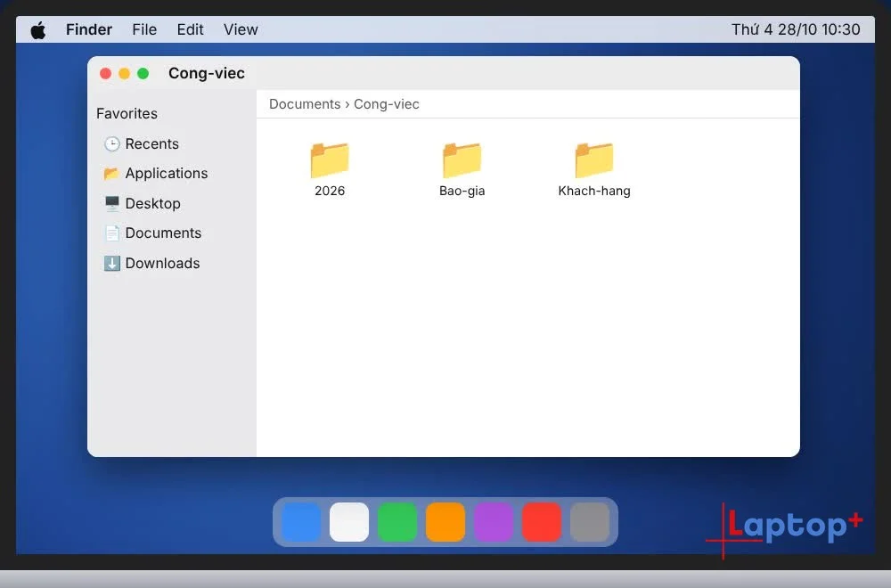The height and width of the screenshot is (588, 891).
Task: Jump to Downloads in the sidebar
Action: (162, 263)
